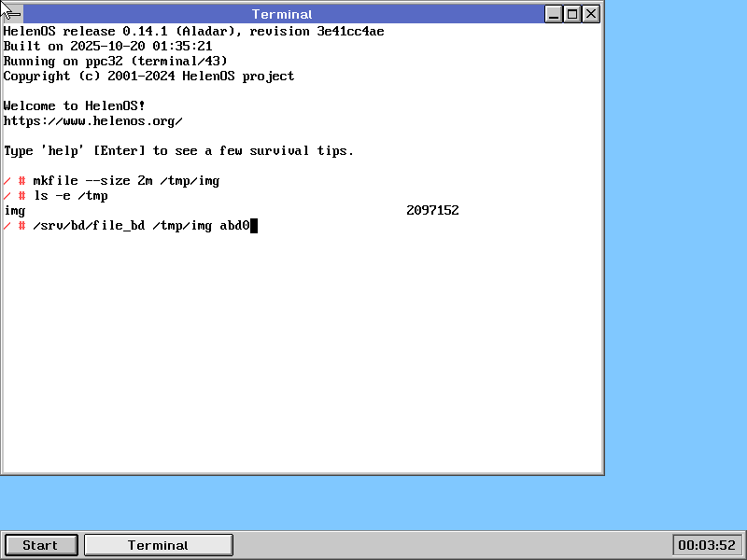Select the Terminal taskbar button

point(158,545)
